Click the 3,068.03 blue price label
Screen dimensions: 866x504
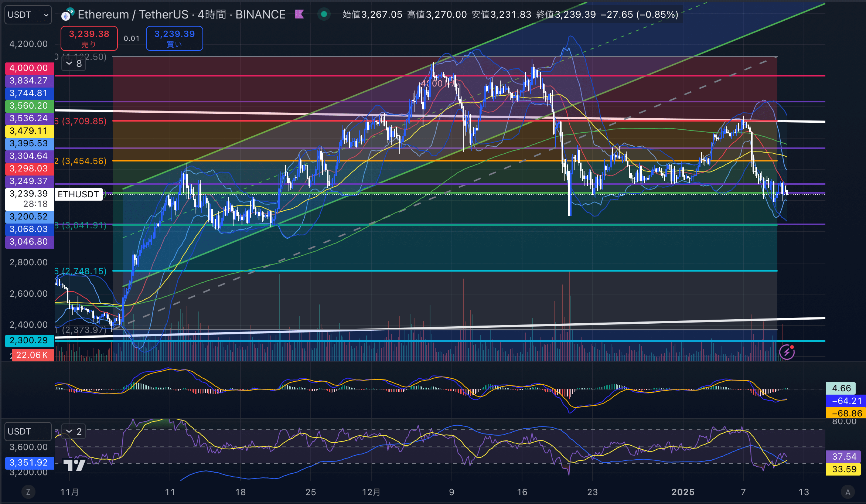(30, 229)
